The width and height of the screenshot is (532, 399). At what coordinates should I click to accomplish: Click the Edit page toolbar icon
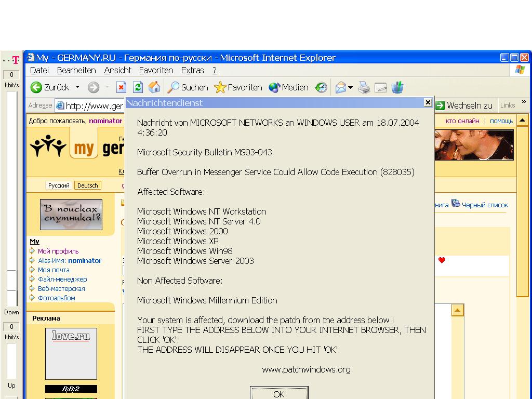[x=381, y=88]
